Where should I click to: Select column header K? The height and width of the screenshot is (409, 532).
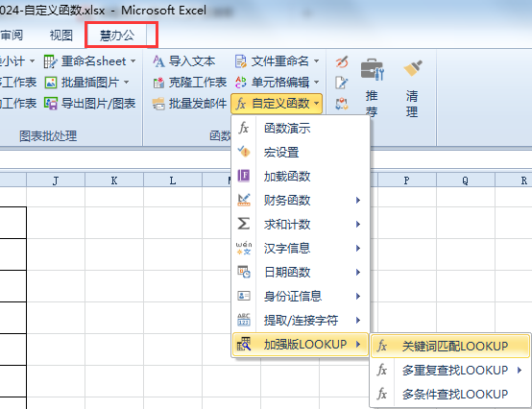click(x=114, y=180)
